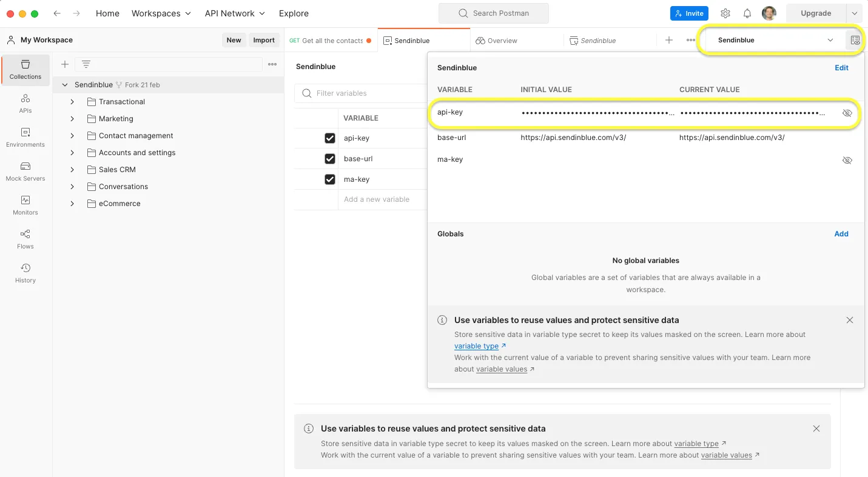Uncheck the base-url variable checkbox
The height and width of the screenshot is (477, 868).
(x=330, y=159)
